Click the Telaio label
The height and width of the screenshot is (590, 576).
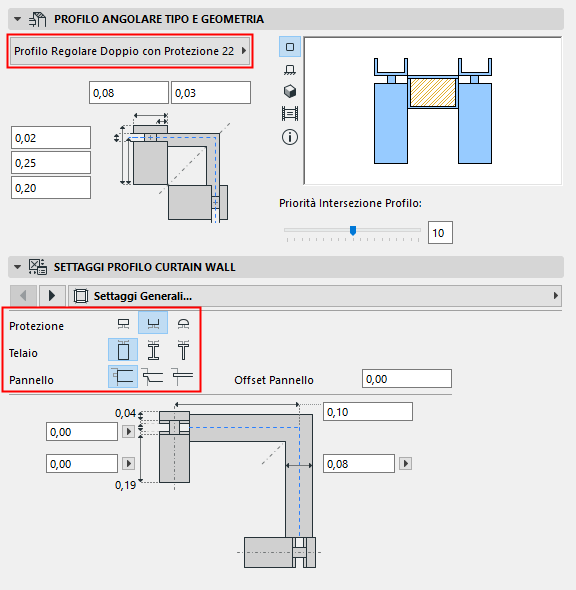[23, 353]
